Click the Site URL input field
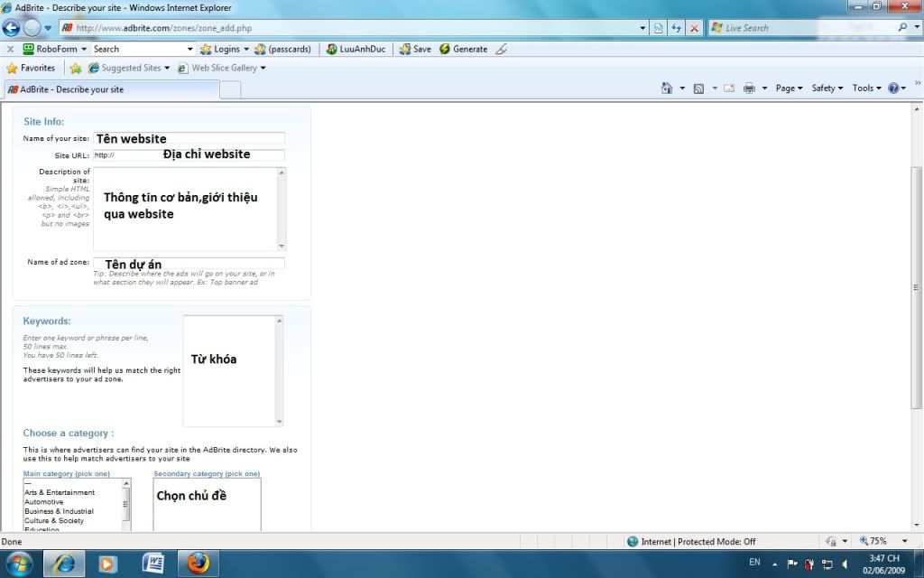Screen dimensions: 924x578 click(x=189, y=155)
